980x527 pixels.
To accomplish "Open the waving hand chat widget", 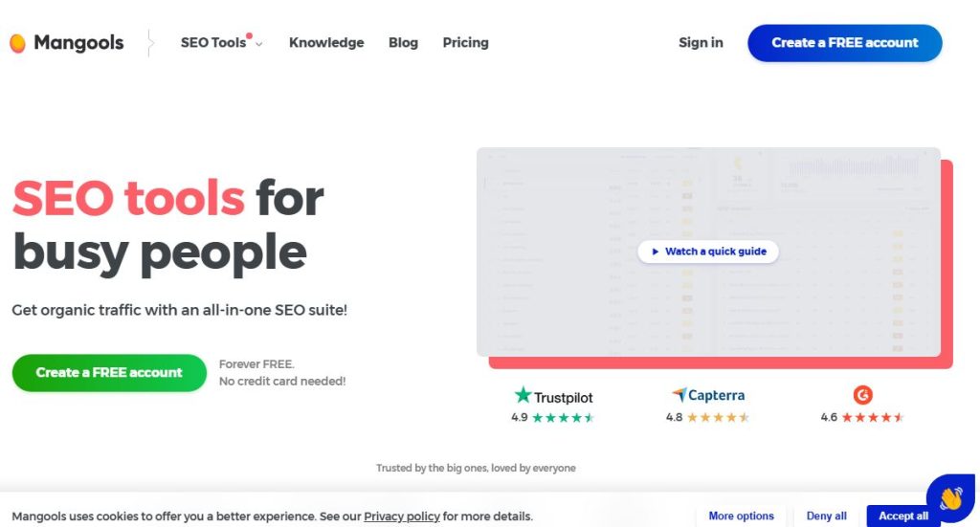I will (x=949, y=498).
